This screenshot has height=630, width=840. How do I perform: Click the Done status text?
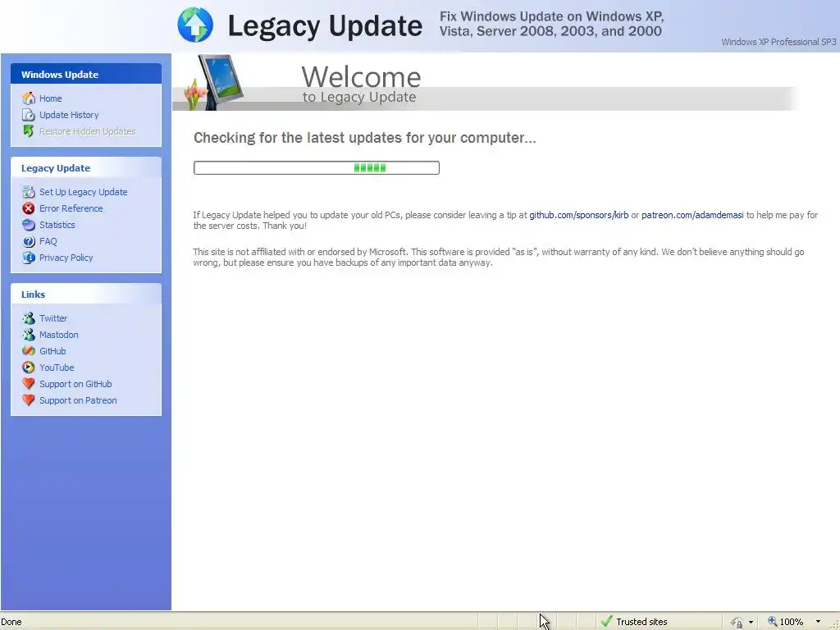(11, 622)
